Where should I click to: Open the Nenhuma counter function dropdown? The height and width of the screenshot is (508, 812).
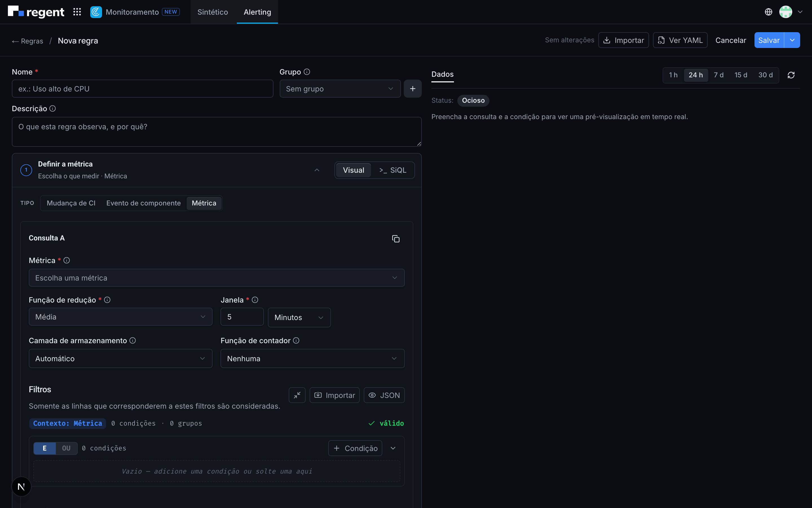[x=312, y=358]
